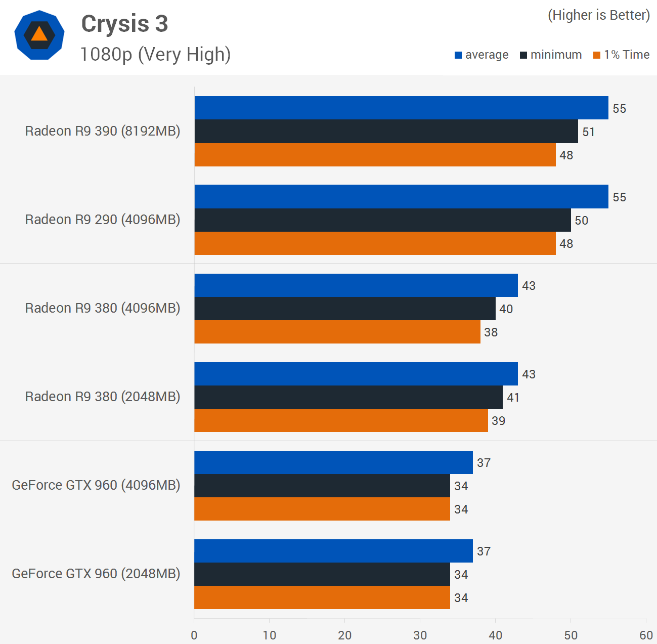The image size is (657, 644).
Task: Click the x-axis tick label '10'
Action: pos(270,635)
